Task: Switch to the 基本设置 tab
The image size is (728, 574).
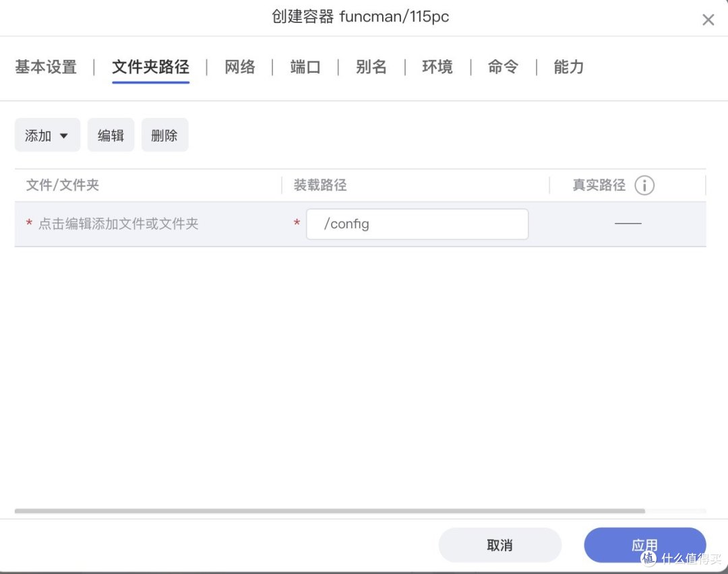Action: pyautogui.click(x=44, y=67)
